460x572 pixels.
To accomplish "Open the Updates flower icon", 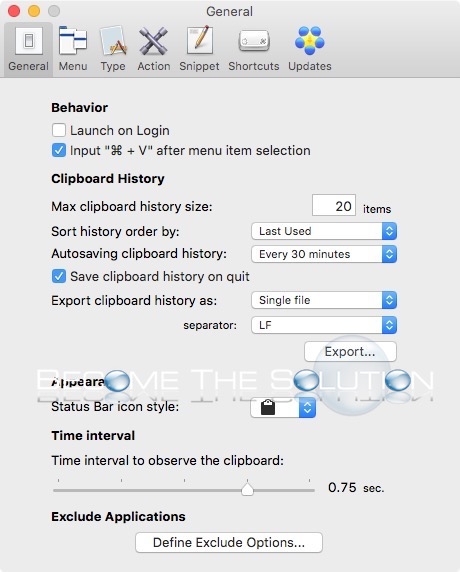I will click(x=310, y=40).
